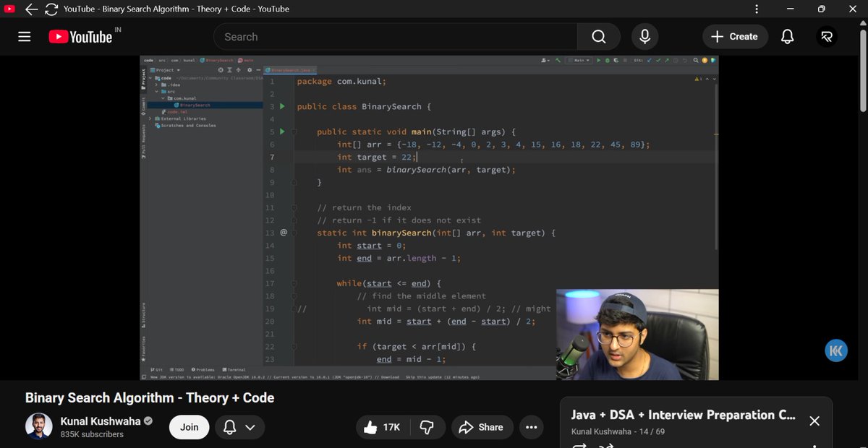Open the channel notification preference dropdown

pyautogui.click(x=240, y=427)
